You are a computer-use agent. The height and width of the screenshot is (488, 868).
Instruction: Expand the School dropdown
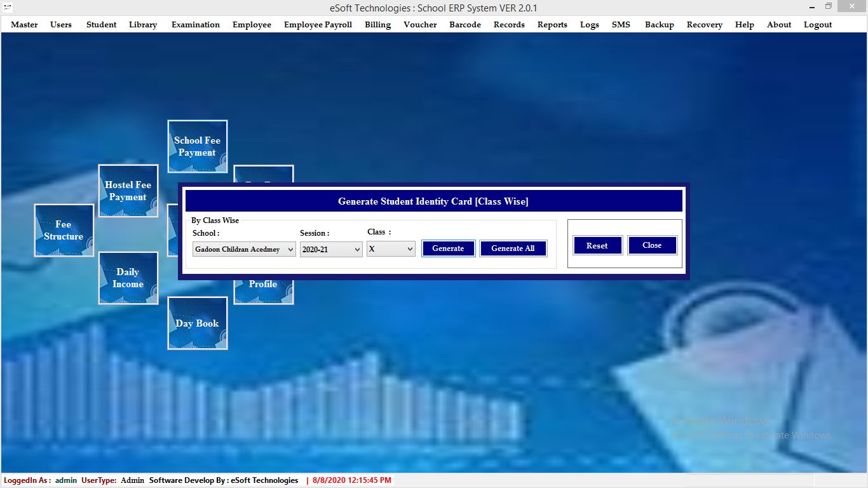coord(244,249)
